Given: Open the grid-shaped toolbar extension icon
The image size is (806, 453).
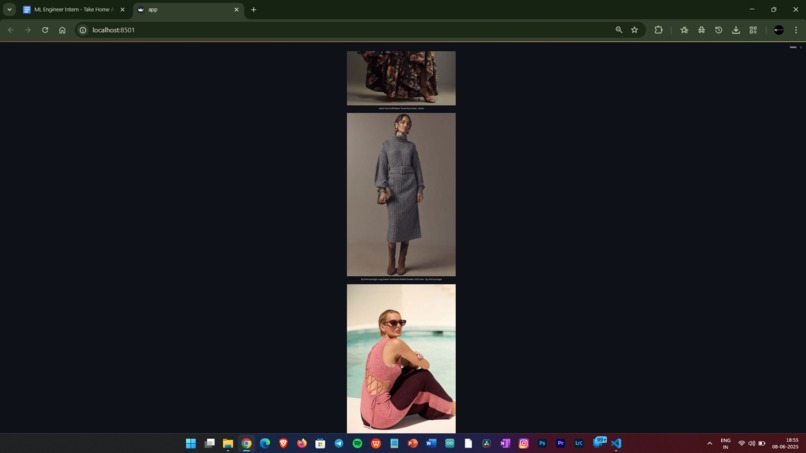Looking at the screenshot, I should [x=753, y=30].
